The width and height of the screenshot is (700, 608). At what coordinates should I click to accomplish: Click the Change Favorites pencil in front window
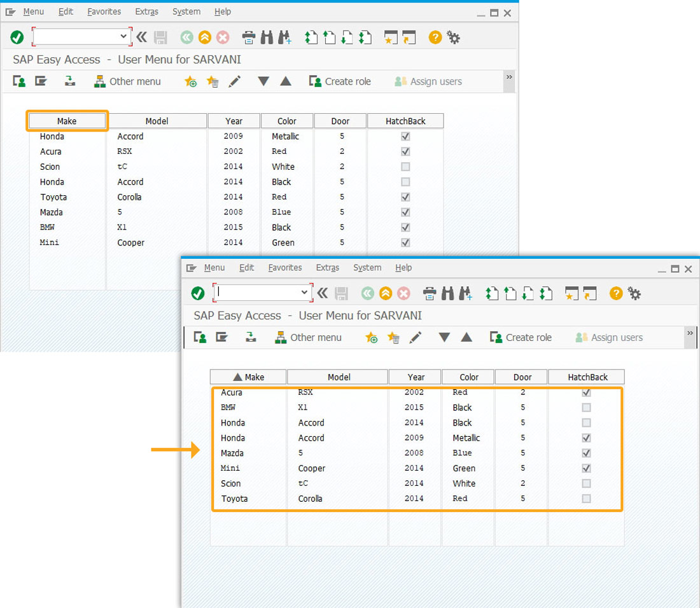tap(415, 338)
